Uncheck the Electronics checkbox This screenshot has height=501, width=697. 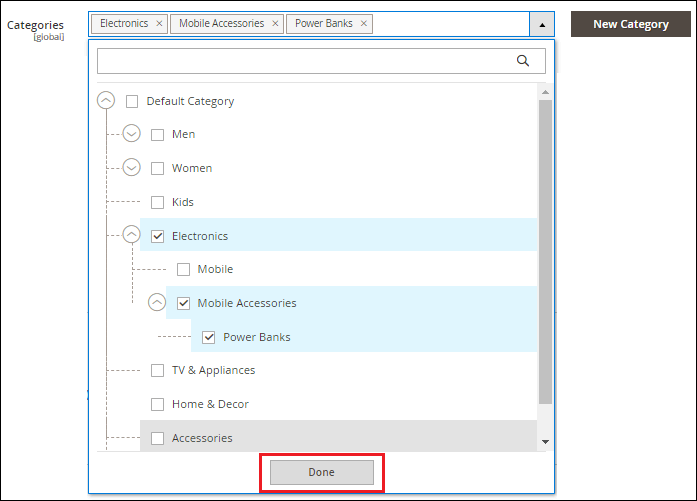pyautogui.click(x=157, y=236)
